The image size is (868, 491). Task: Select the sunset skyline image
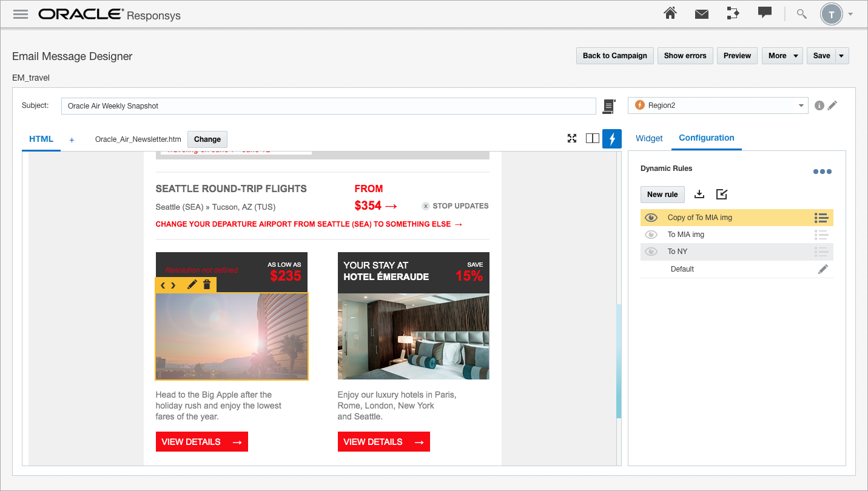click(x=232, y=336)
